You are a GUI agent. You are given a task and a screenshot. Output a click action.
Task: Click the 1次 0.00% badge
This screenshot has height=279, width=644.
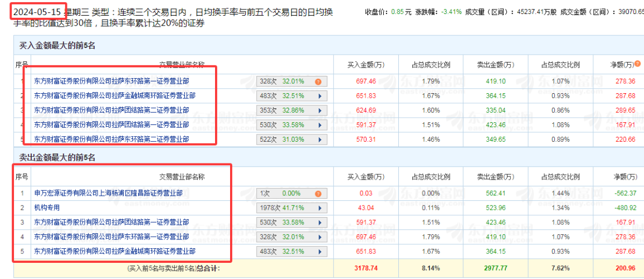(x=291, y=194)
